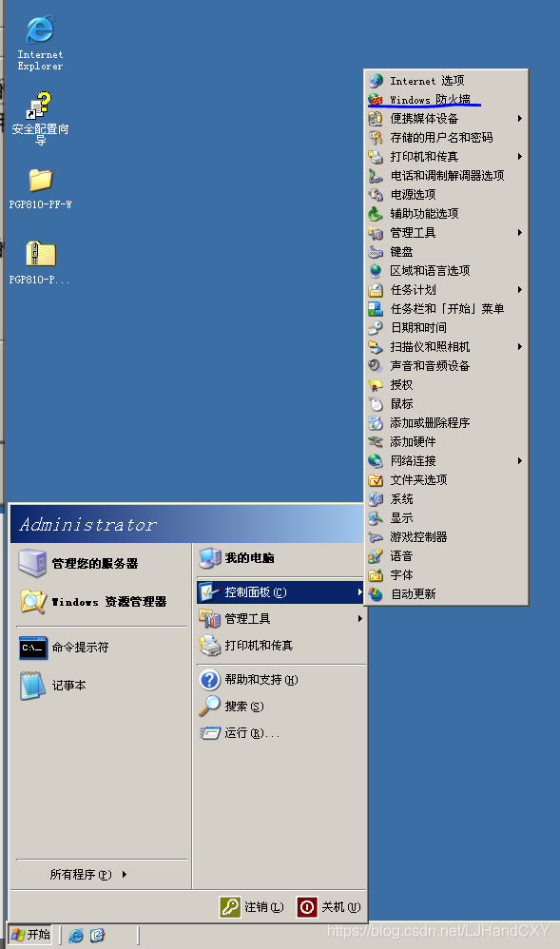Select 授权 licensing menu entry
Viewport: 560px width, 949px height.
coord(447,385)
